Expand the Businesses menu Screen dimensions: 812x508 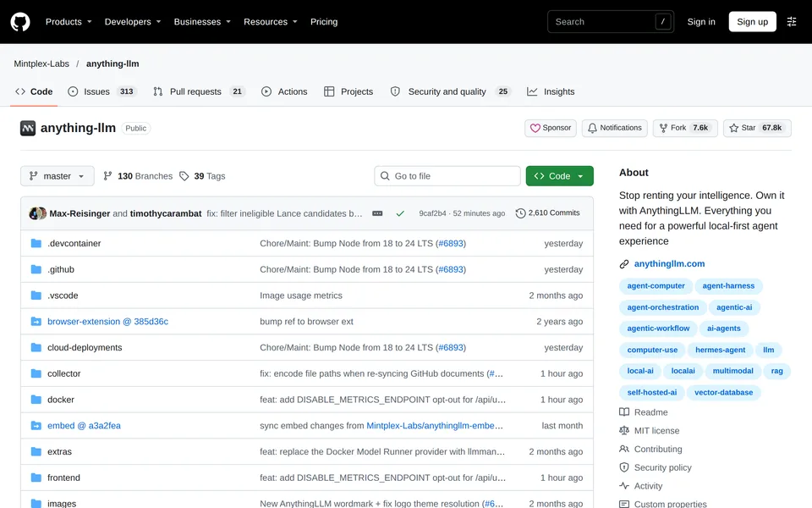click(x=202, y=22)
